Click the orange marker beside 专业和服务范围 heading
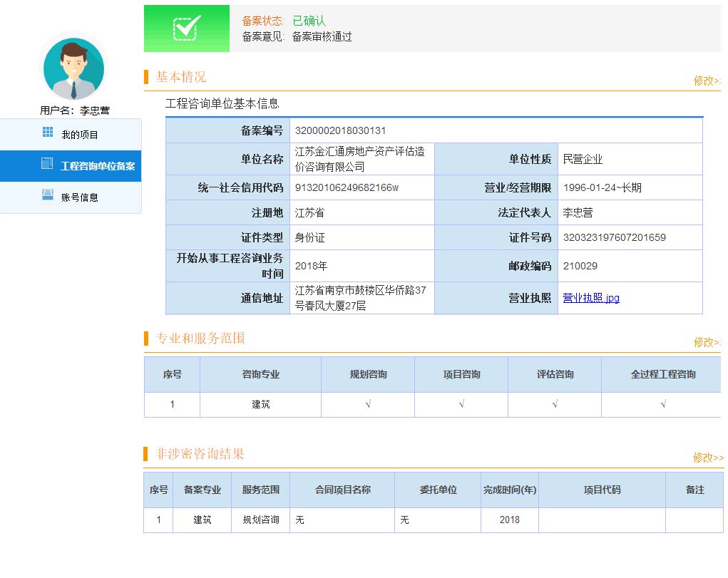This screenshot has width=728, height=578. (146, 339)
